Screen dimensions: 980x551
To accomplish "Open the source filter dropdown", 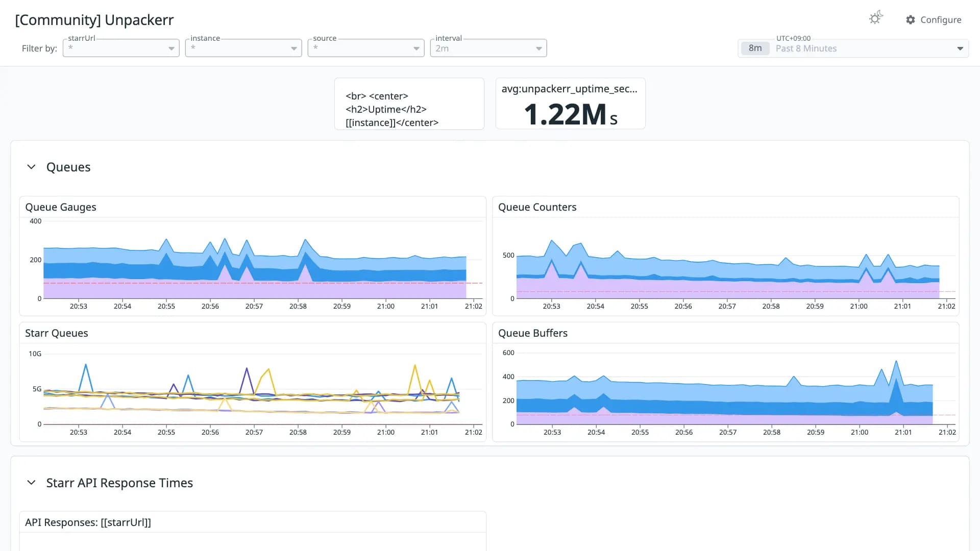I will tap(366, 48).
